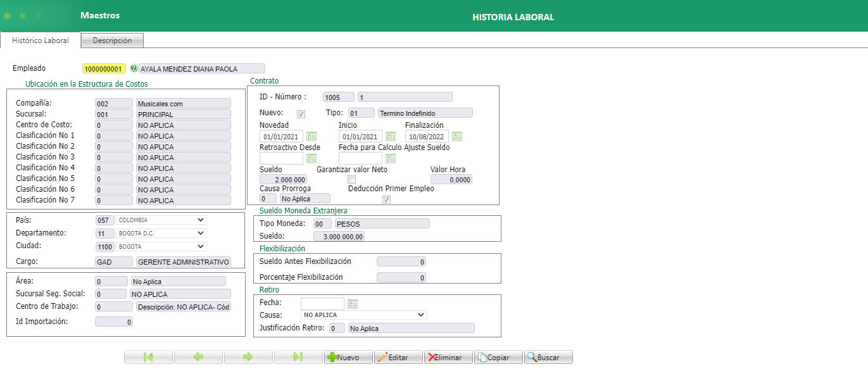This screenshot has height=376, width=868.
Task: Go to the last record
Action: (298, 357)
